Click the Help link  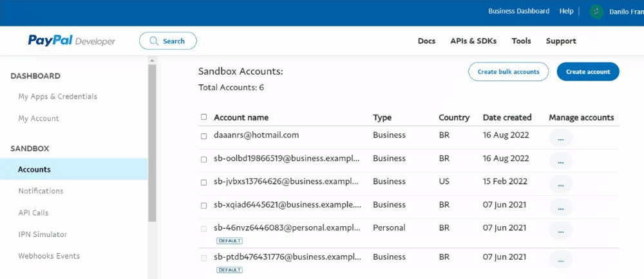pyautogui.click(x=566, y=11)
